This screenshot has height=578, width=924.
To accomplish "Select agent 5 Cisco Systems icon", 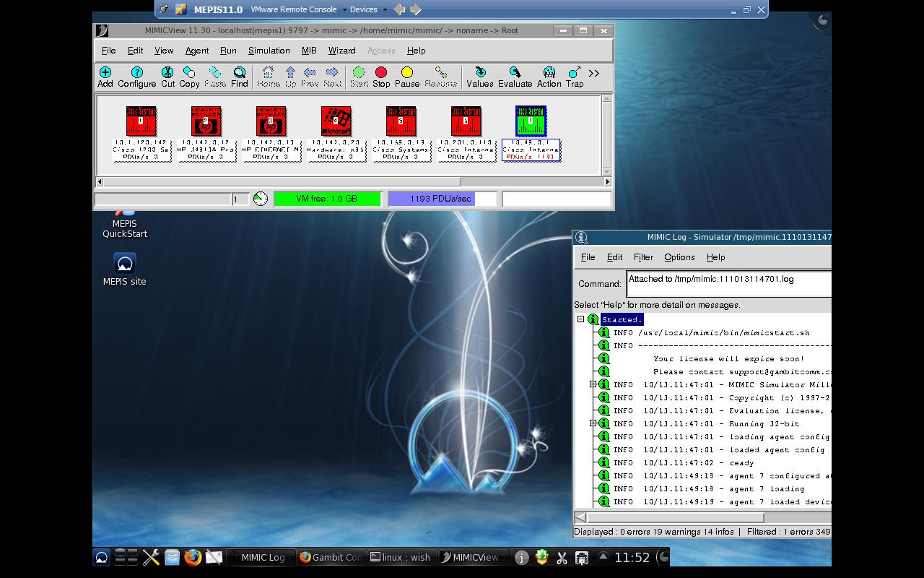I will coord(401,121).
